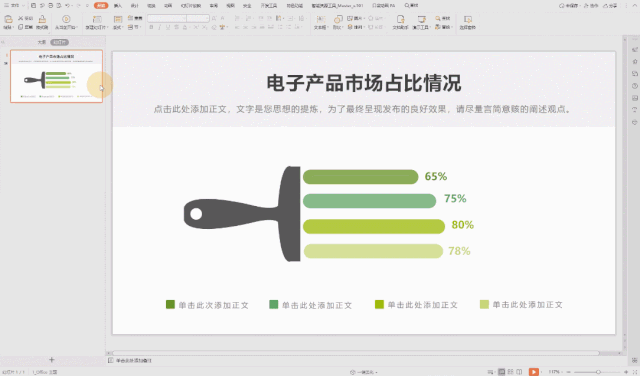Click the Paste icon in the ribbon
The width and height of the screenshot is (640, 376).
tap(8, 19)
